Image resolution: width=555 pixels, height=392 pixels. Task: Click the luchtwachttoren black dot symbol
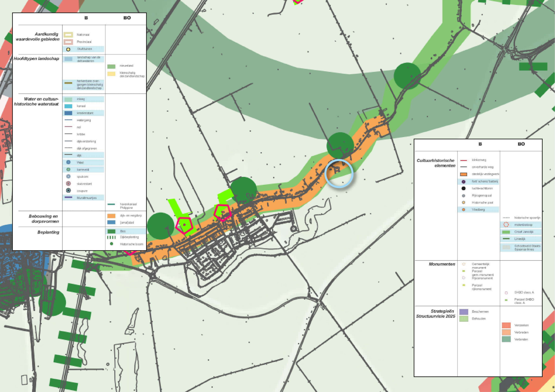pyautogui.click(x=463, y=188)
